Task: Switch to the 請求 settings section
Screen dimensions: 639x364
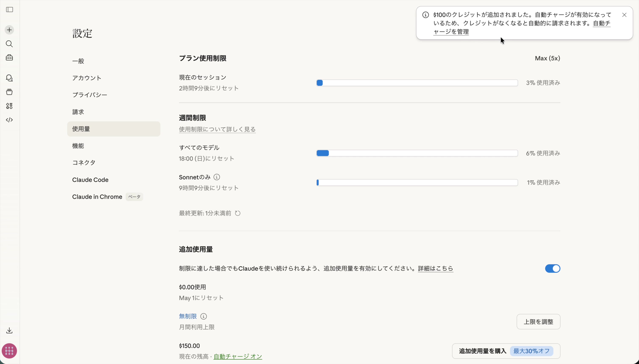Action: coord(78,112)
